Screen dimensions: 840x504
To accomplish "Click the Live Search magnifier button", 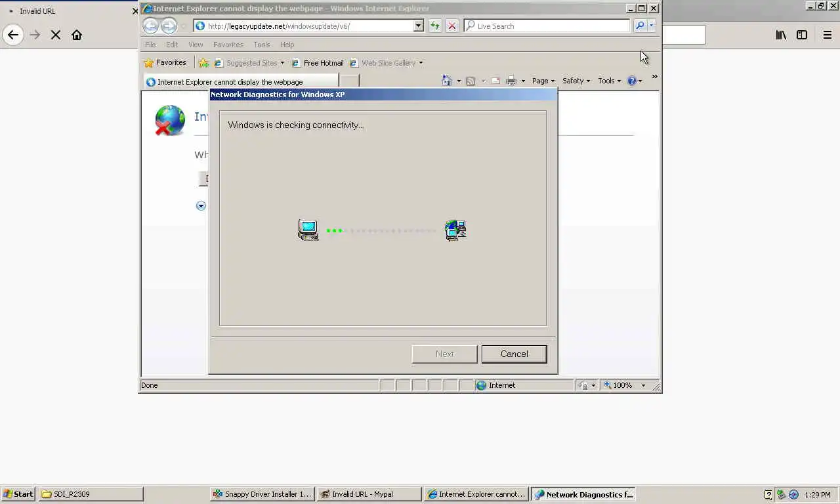I will [640, 26].
